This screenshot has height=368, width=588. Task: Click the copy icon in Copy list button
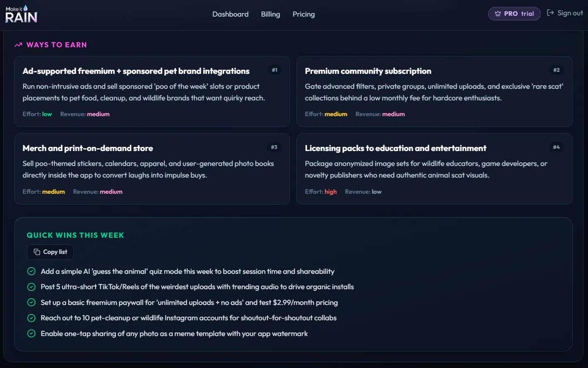[37, 252]
